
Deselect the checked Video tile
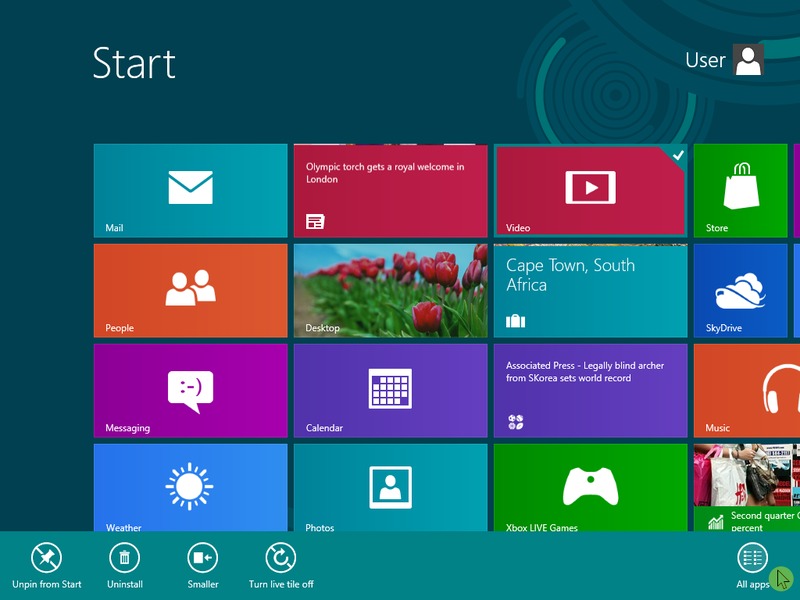[x=590, y=190]
